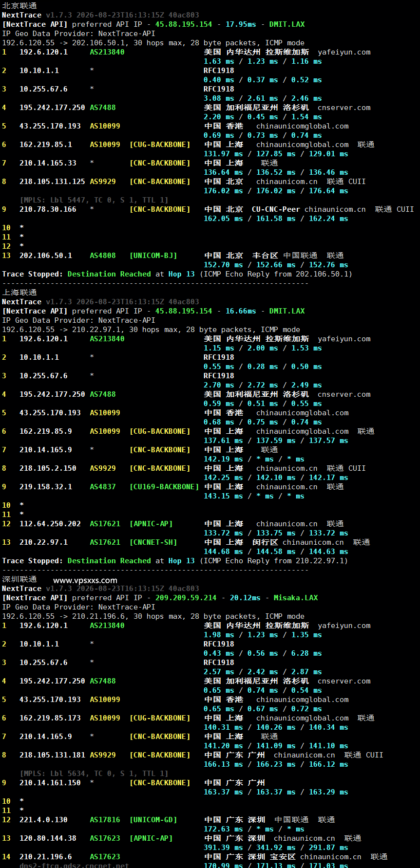Image resolution: width=420 pixels, height=868 pixels.
Task: Click the 209.209.59.214 preferred API IP
Action: [x=186, y=598]
